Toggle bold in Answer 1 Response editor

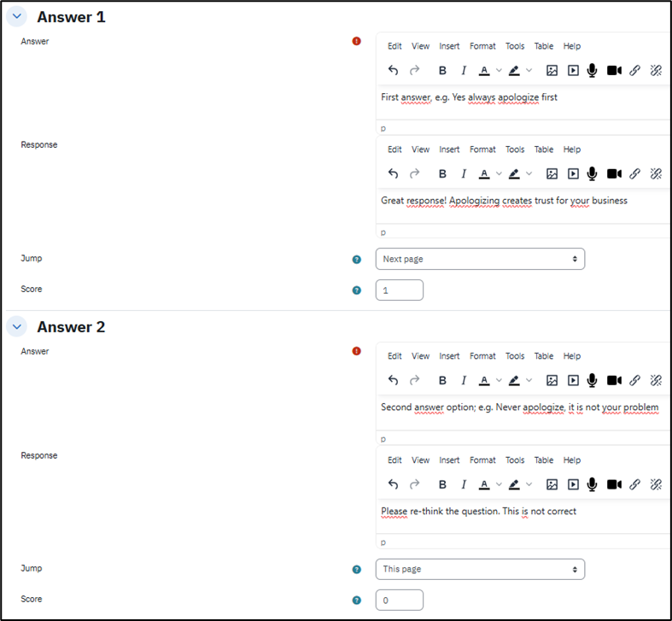pos(442,174)
